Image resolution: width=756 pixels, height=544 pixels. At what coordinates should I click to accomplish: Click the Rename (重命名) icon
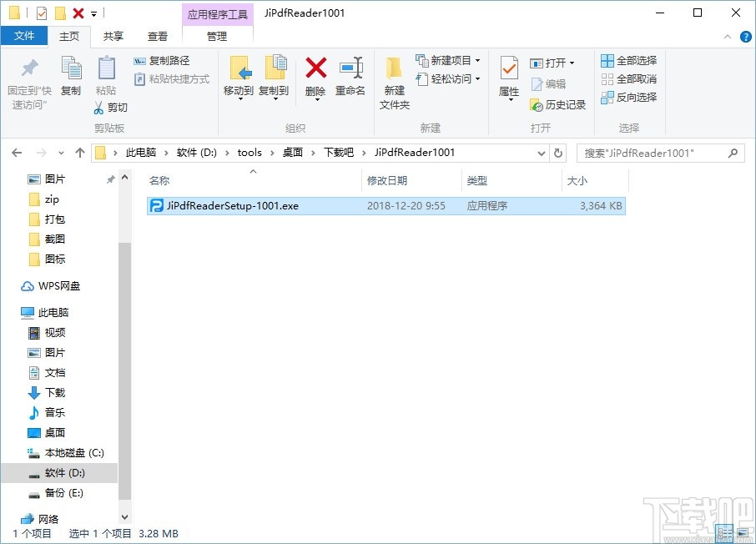350,68
